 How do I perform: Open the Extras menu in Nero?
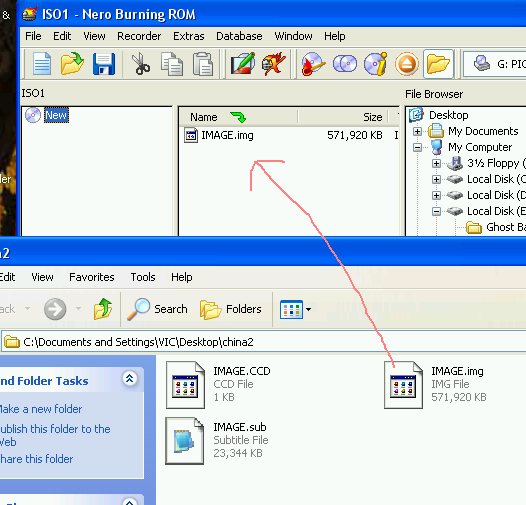pos(189,36)
